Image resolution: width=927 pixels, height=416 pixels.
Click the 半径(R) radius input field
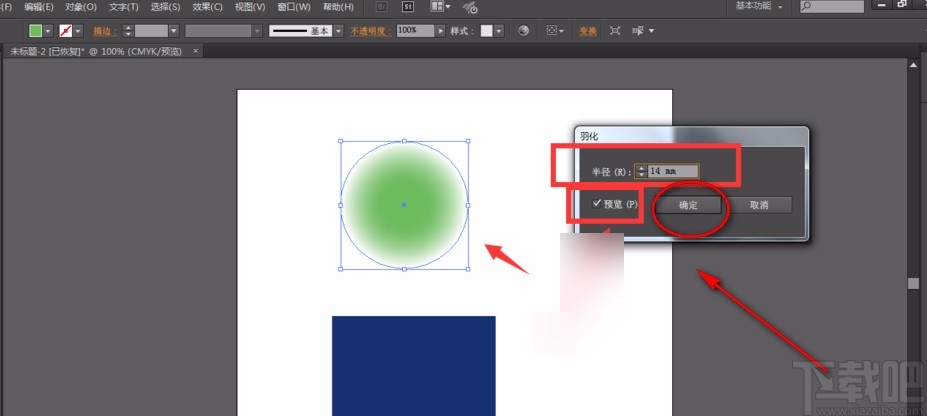coord(673,171)
